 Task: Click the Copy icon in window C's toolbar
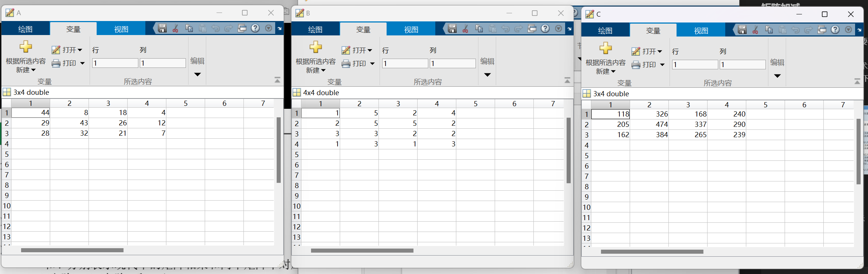[769, 30]
